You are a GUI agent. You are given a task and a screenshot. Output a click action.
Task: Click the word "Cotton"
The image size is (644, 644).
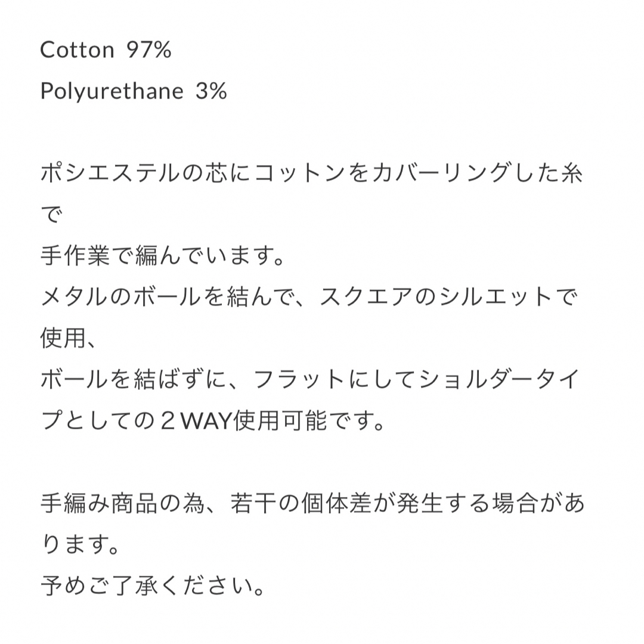click(x=77, y=50)
